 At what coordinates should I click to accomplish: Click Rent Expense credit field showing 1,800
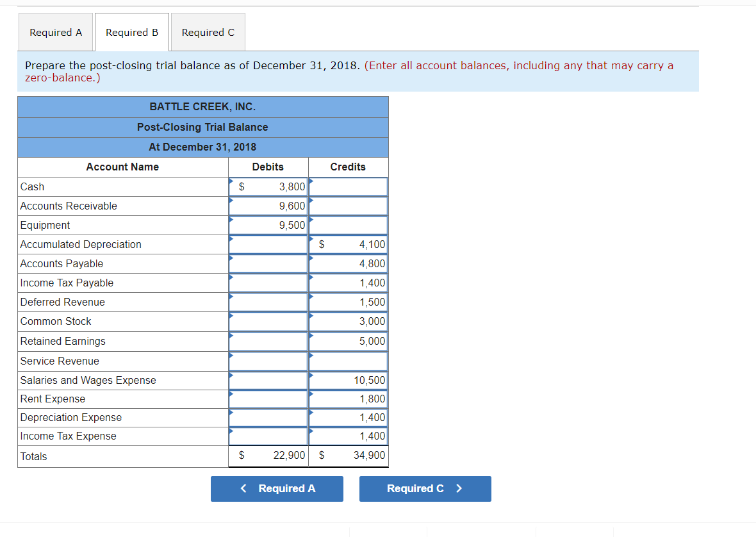coord(348,399)
